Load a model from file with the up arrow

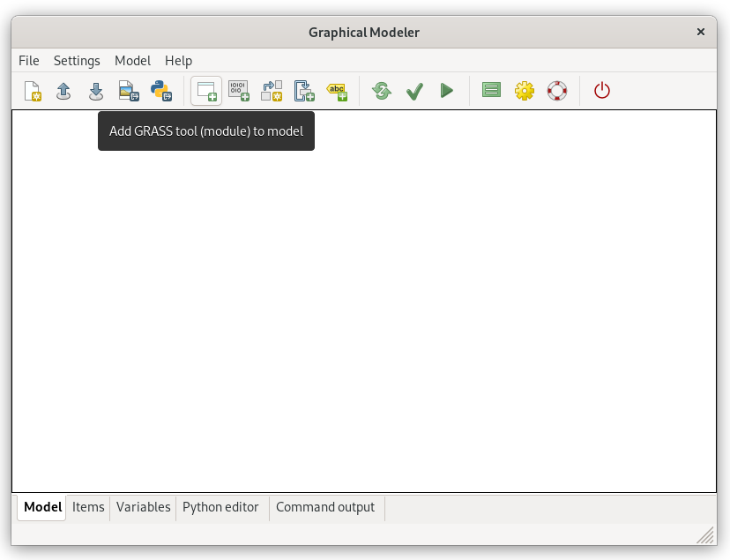pyautogui.click(x=63, y=91)
